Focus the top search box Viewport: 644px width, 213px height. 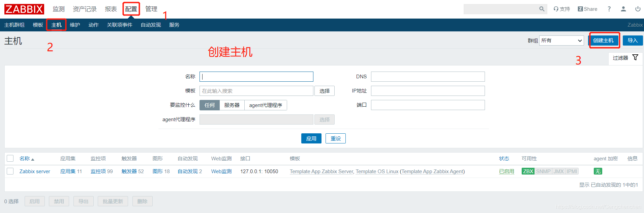[500, 9]
